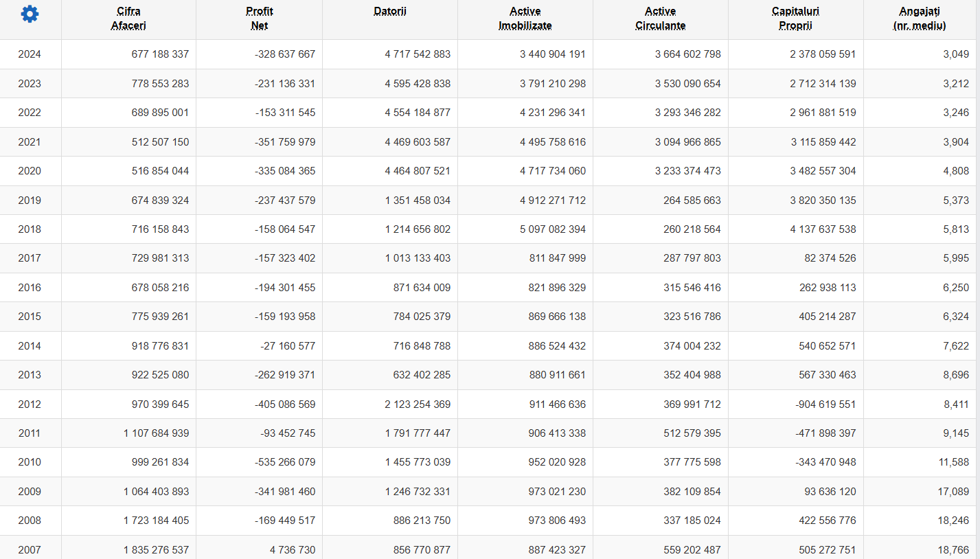Click fixed assets value 3 440 904 191
Viewport: 980px width, 559px height.
553,54
